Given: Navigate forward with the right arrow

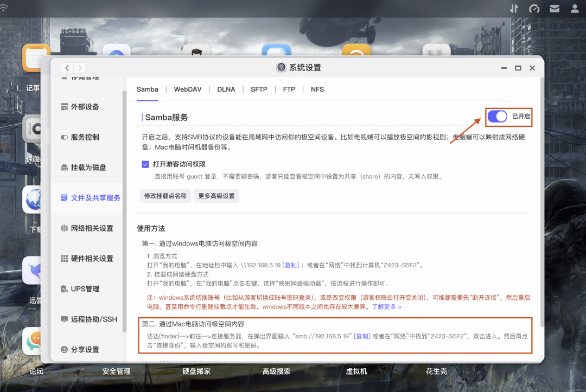Looking at the screenshot, I should click(80, 68).
